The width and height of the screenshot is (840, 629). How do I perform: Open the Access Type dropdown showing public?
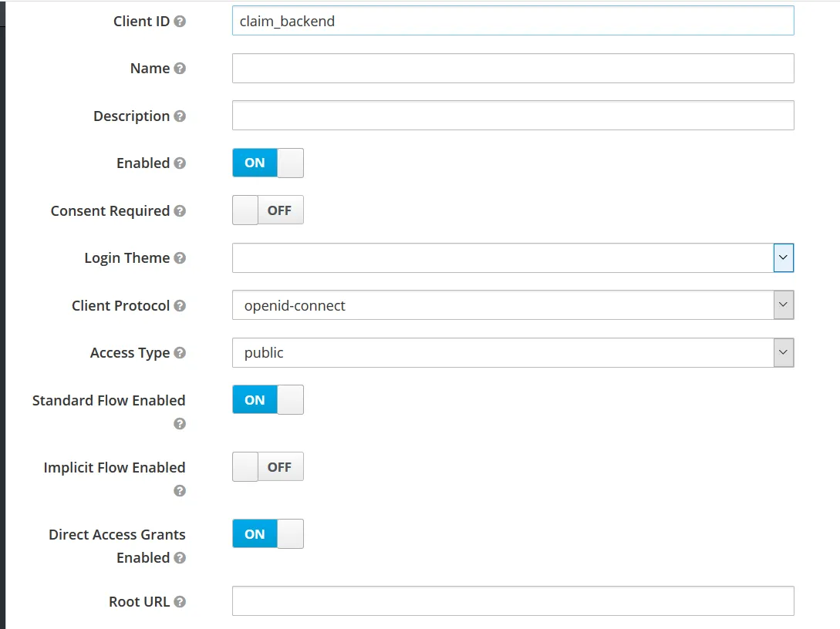tap(513, 353)
